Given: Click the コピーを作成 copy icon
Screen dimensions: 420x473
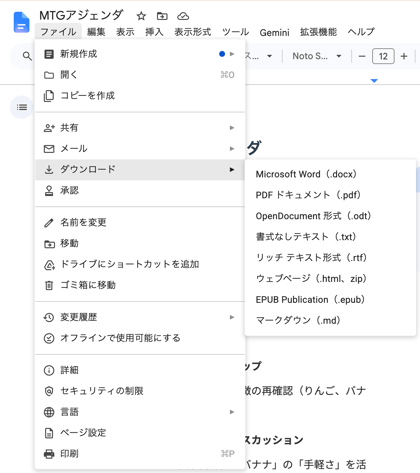Looking at the screenshot, I should (49, 96).
